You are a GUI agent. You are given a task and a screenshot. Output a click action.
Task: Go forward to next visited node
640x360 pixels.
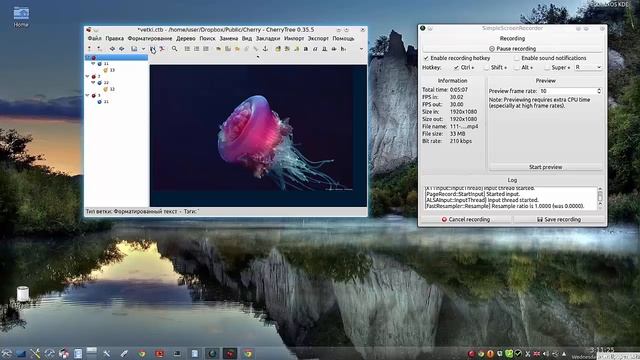tap(121, 49)
